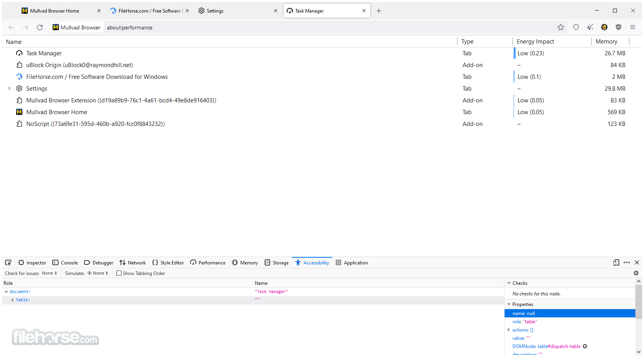Toggle responsive design mode icon
Screen dimensions: 644x357
pos(616,263)
